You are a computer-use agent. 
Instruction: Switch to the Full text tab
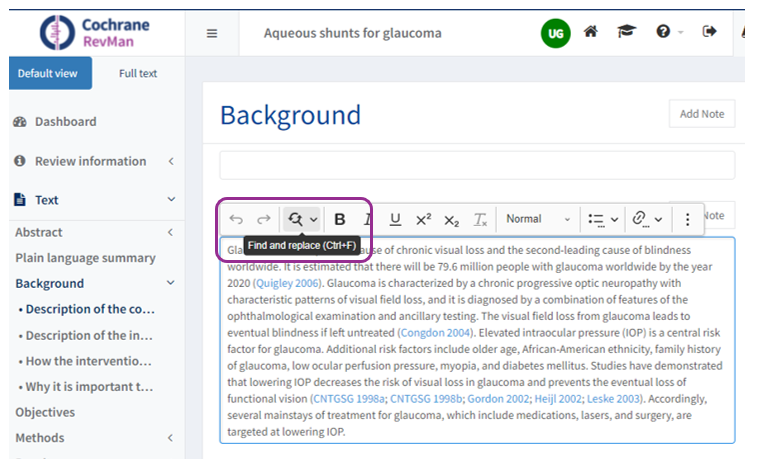tap(138, 73)
